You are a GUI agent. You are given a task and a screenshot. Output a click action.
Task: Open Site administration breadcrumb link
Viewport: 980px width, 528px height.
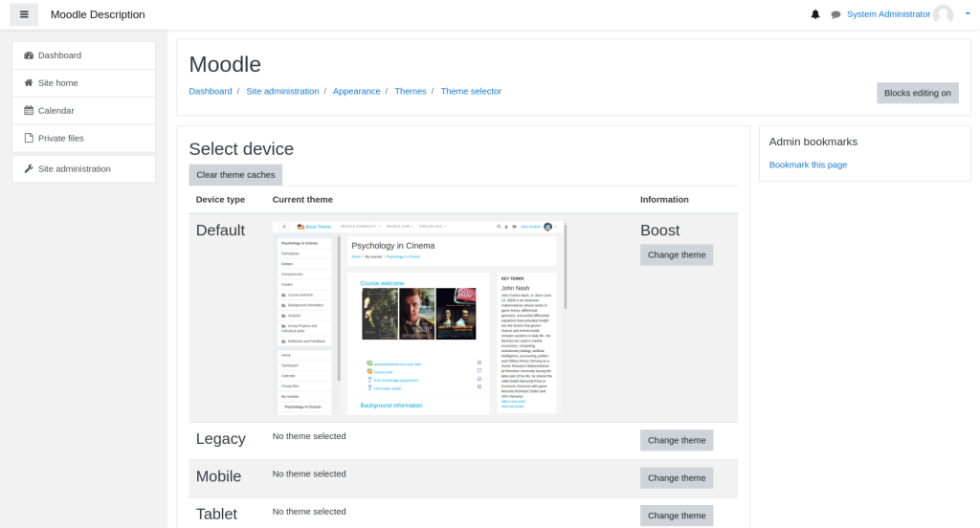coord(282,92)
